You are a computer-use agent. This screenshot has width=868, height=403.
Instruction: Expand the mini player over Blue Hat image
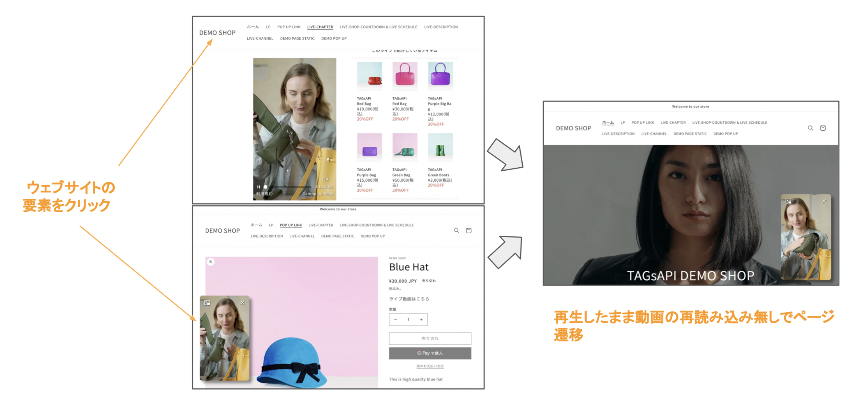[207, 303]
